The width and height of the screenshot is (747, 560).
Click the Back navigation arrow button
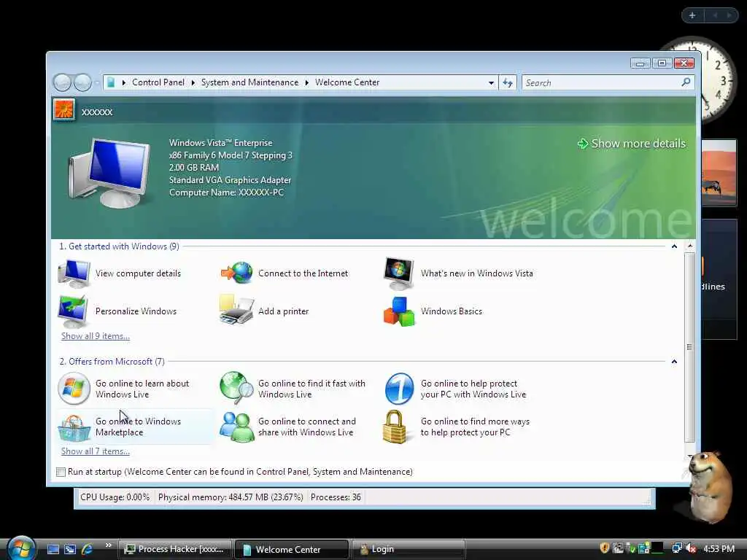[x=63, y=83]
